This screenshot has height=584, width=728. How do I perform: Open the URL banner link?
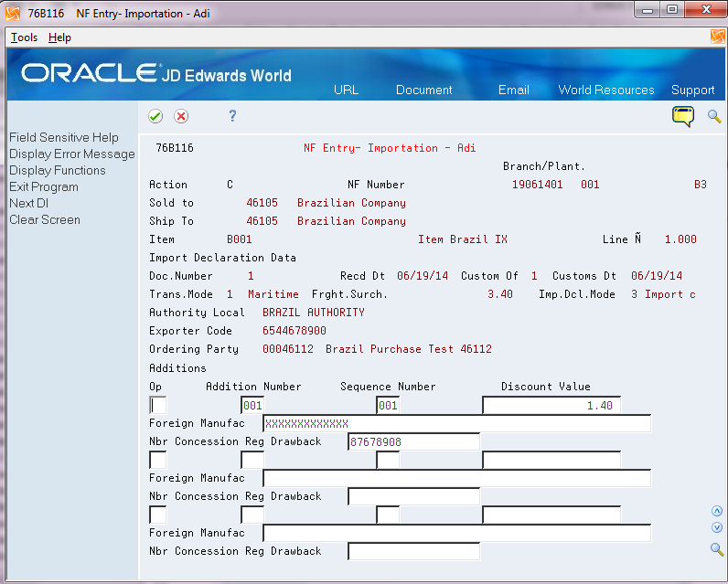pyautogui.click(x=346, y=90)
